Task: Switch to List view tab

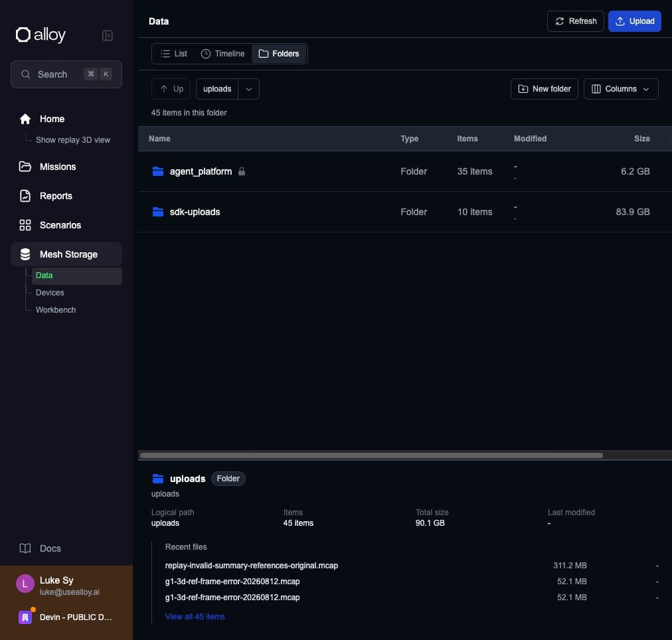Action: pyautogui.click(x=173, y=54)
